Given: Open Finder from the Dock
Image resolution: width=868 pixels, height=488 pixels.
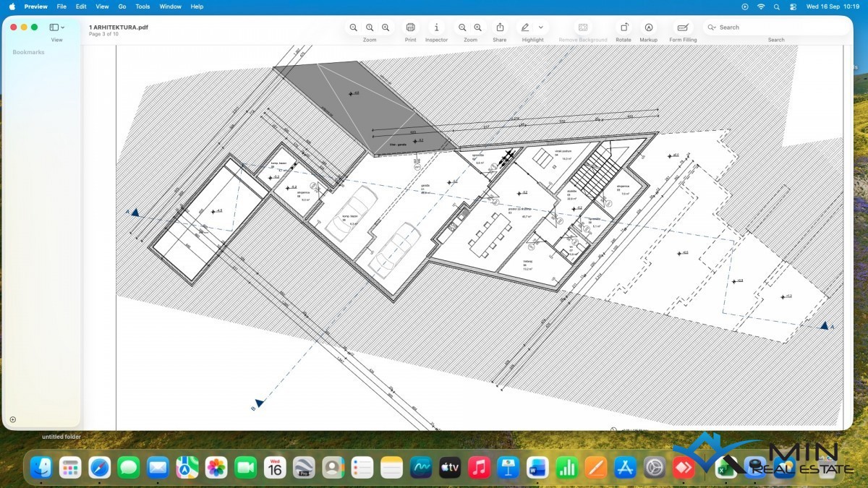Looking at the screenshot, I should click(41, 468).
